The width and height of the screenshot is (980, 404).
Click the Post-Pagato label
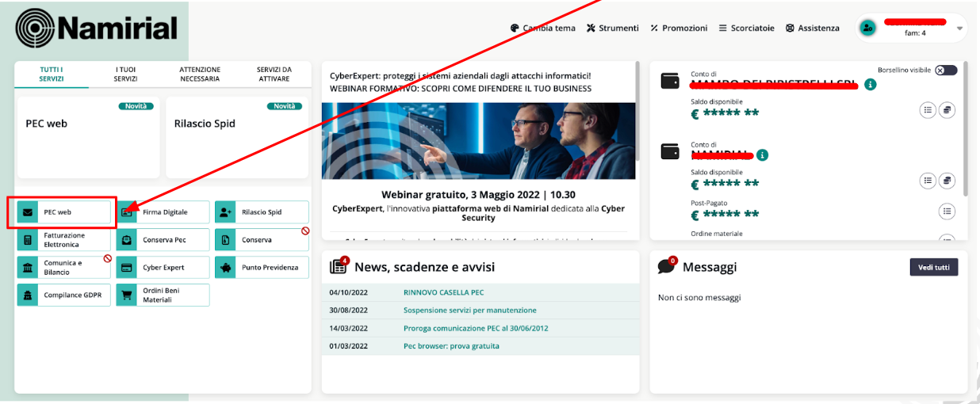pos(710,203)
